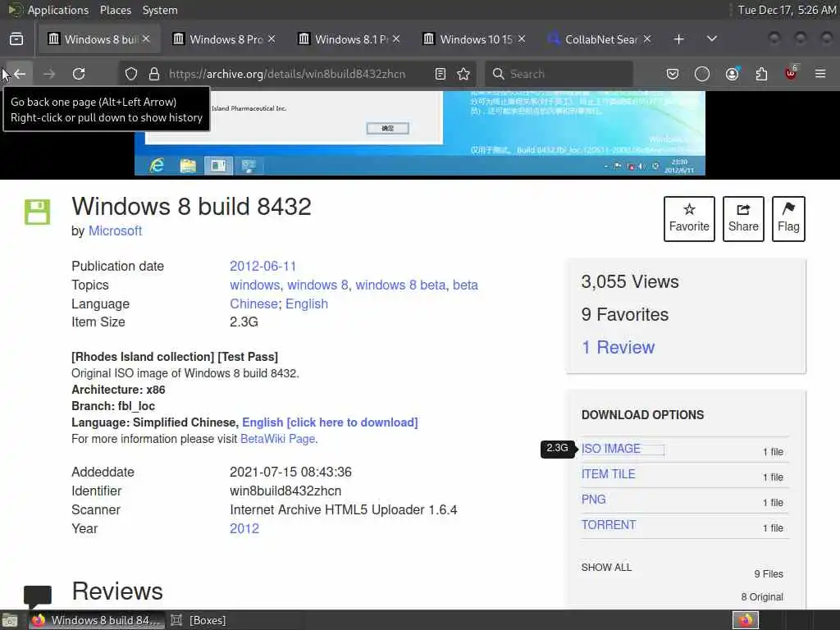The width and height of the screenshot is (840, 630).
Task: Click publication date 2012-06-11 link
Action: click(x=262, y=267)
